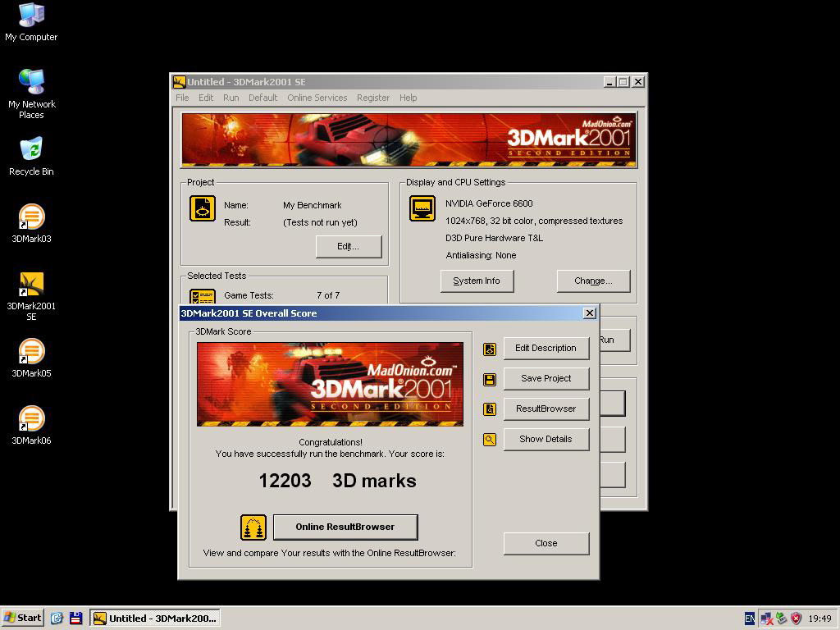Screen dimensions: 840x630
Task: Click the partially hidden Run button
Action: pyautogui.click(x=614, y=340)
